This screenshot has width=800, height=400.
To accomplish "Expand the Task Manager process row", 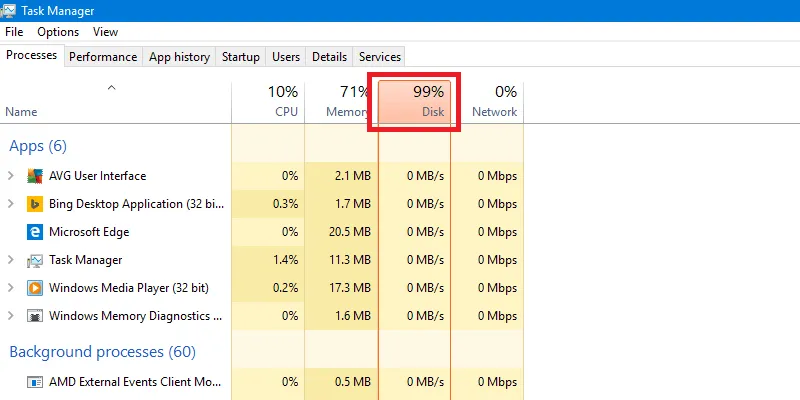I will click(x=11, y=260).
